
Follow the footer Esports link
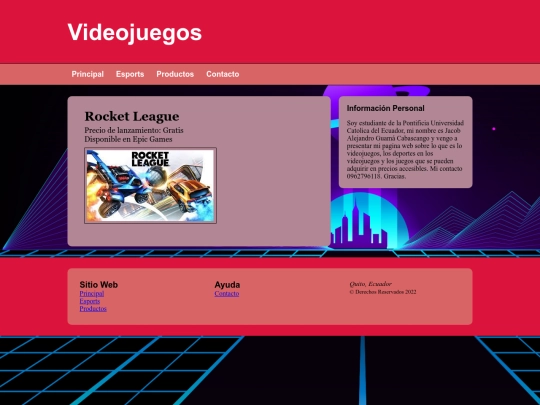tap(90, 301)
